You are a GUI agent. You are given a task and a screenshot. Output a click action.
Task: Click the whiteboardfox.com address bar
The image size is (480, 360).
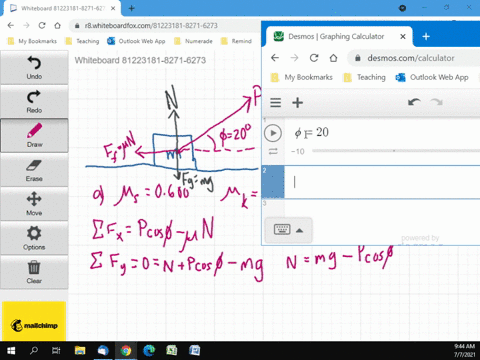[x=165, y=25]
